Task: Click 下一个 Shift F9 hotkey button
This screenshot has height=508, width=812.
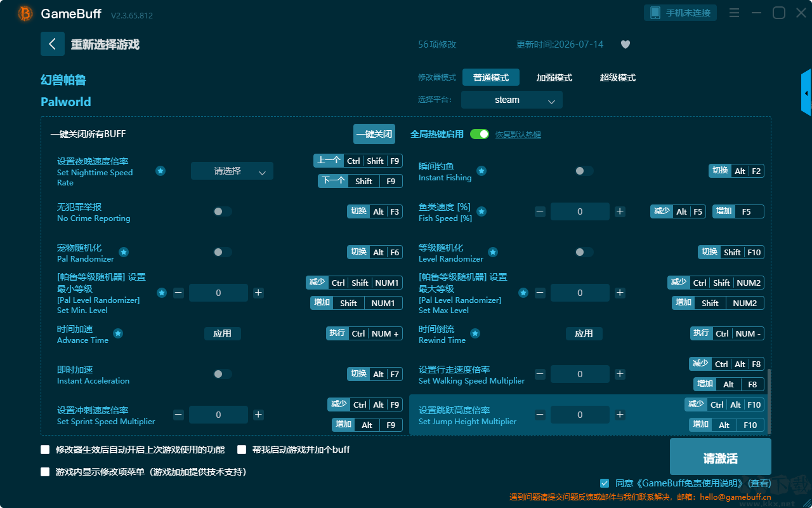Action: 360,181
